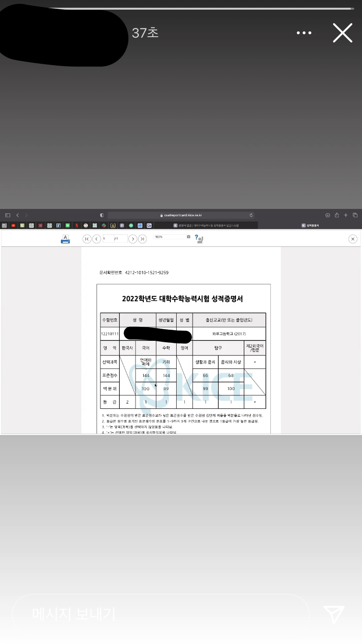Close the story with the X icon

(343, 33)
